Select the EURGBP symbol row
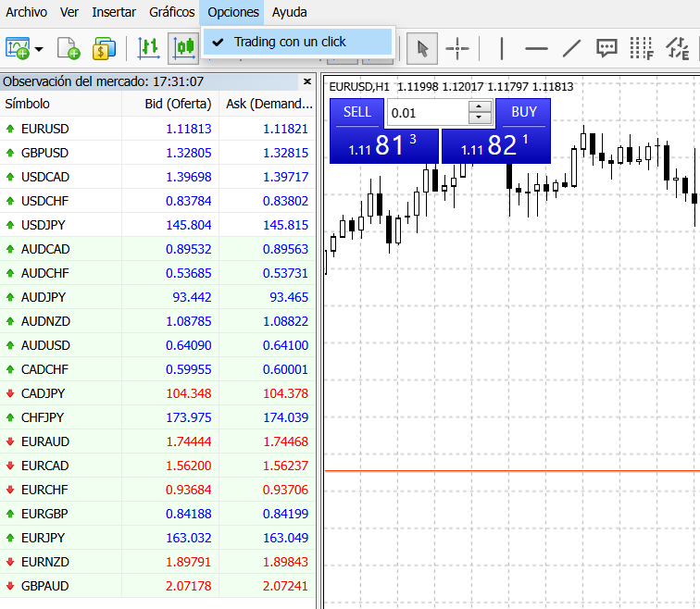Viewport: 700px width, 609px height. (x=158, y=515)
